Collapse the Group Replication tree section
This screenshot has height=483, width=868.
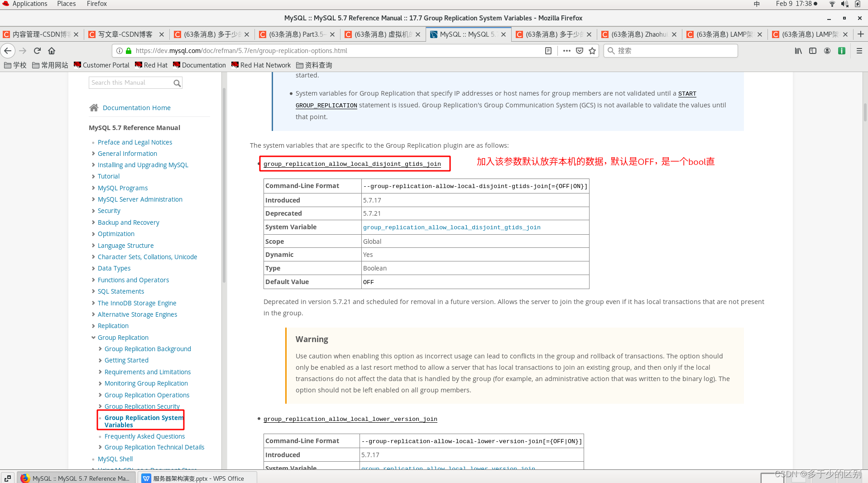(93, 338)
